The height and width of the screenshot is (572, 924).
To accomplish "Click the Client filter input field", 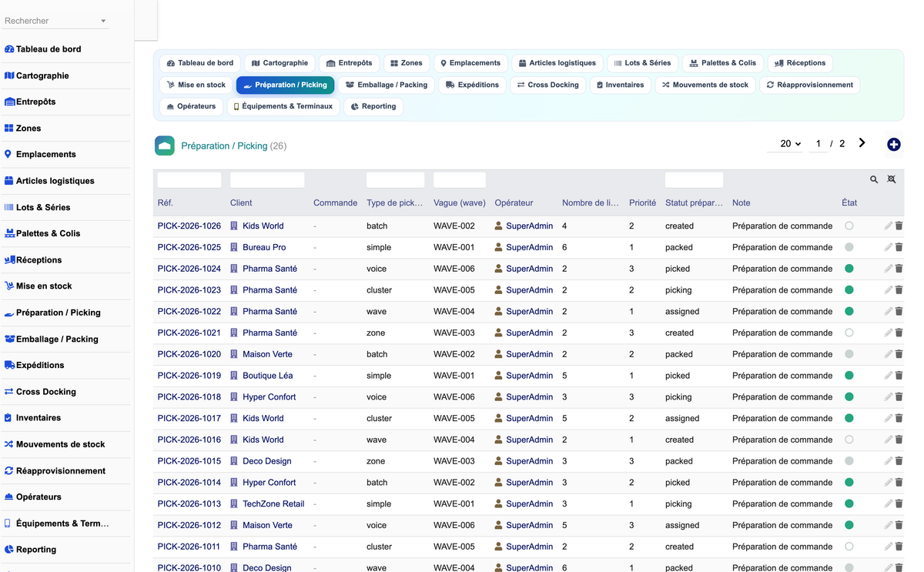I will tap(267, 180).
